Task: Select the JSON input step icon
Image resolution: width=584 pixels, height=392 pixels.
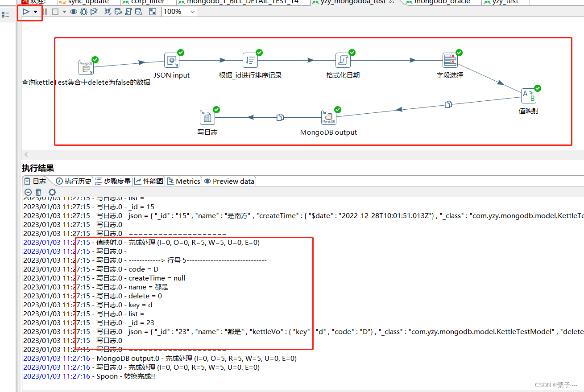Action: click(172, 60)
